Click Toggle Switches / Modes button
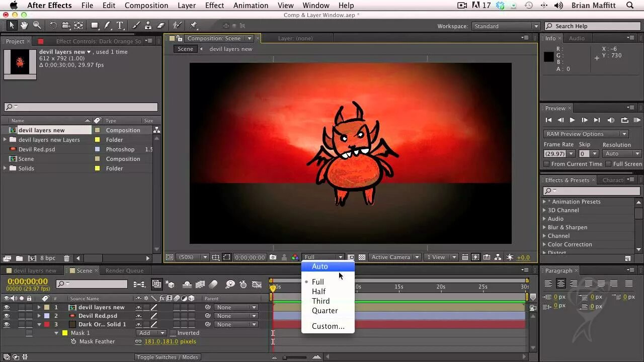The height and width of the screenshot is (362, 644). 167,357
